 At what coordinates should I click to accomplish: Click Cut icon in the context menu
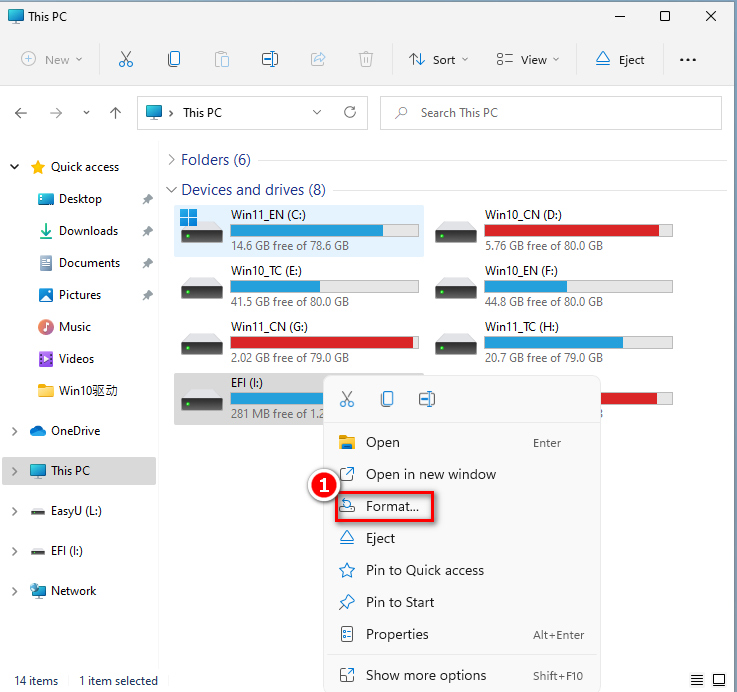pos(347,399)
